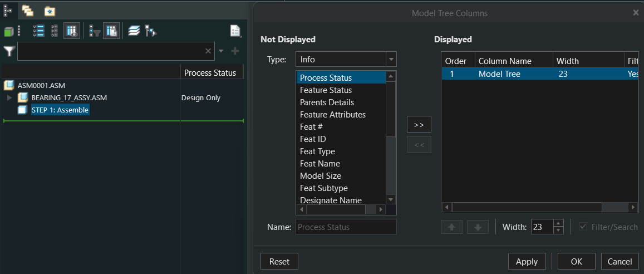Screen dimensions: 644x274
Task: Show the Layers tree icon
Action: pyautogui.click(x=134, y=31)
